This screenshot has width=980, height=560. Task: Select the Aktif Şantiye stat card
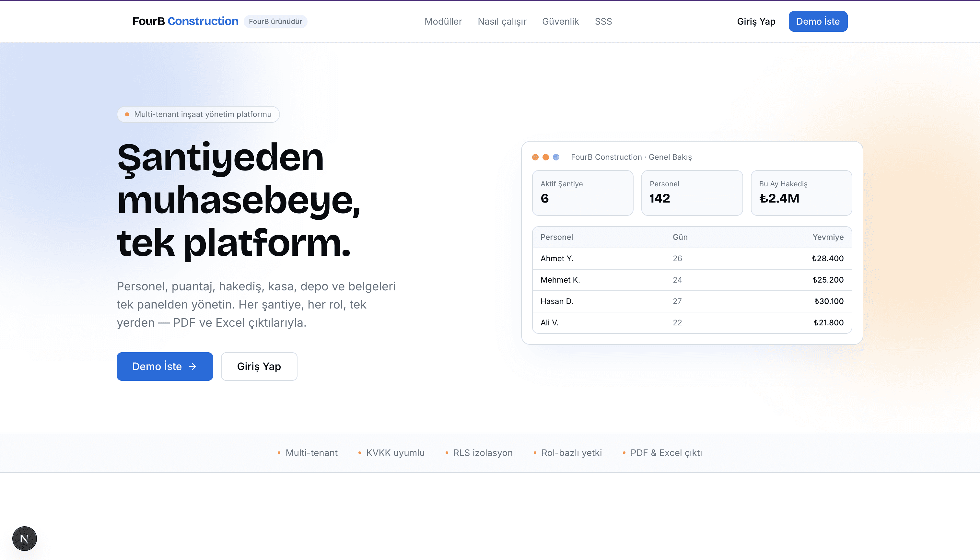[x=582, y=193]
